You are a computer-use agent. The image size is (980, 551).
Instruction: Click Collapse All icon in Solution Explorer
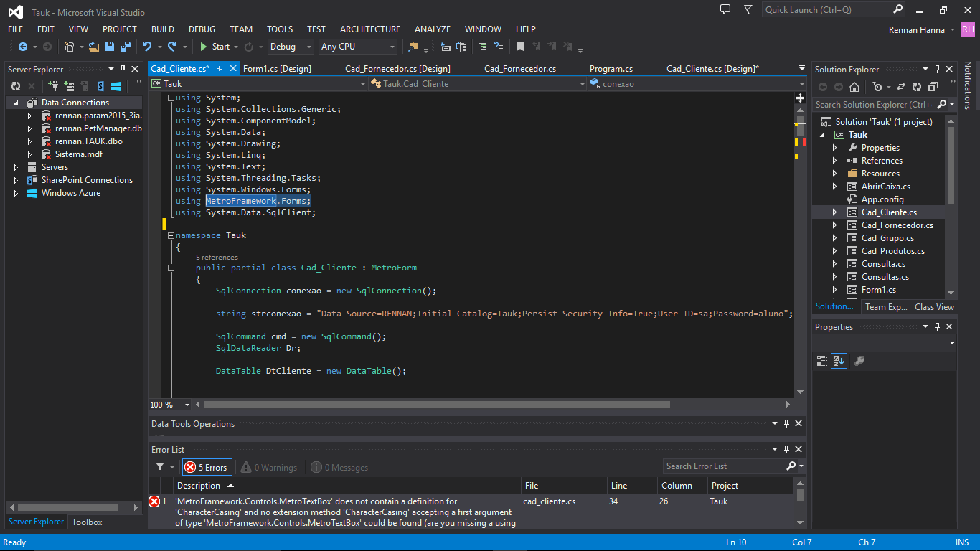(x=933, y=87)
